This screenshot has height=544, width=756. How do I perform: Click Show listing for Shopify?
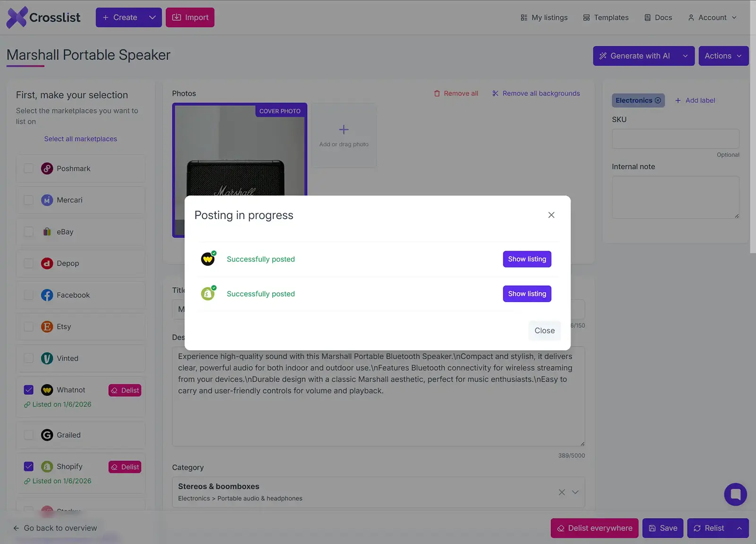(527, 294)
